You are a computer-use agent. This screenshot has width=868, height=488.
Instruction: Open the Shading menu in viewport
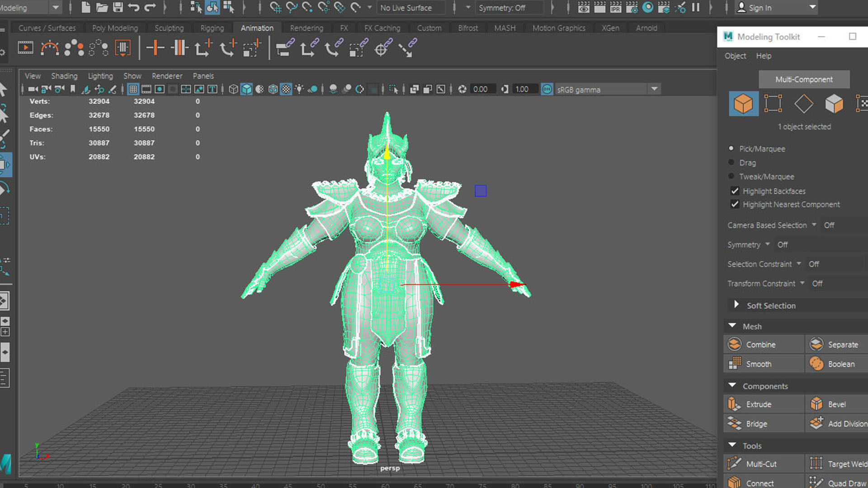coord(64,76)
